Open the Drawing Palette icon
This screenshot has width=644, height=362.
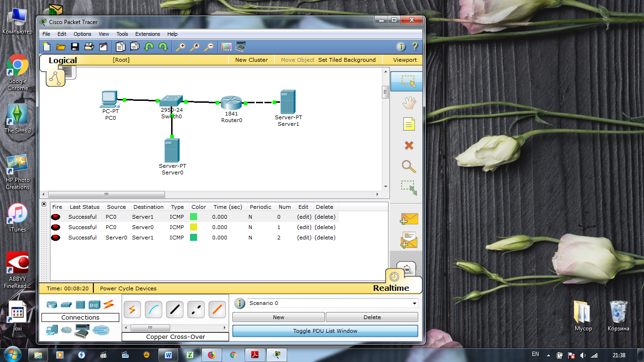[x=226, y=47]
